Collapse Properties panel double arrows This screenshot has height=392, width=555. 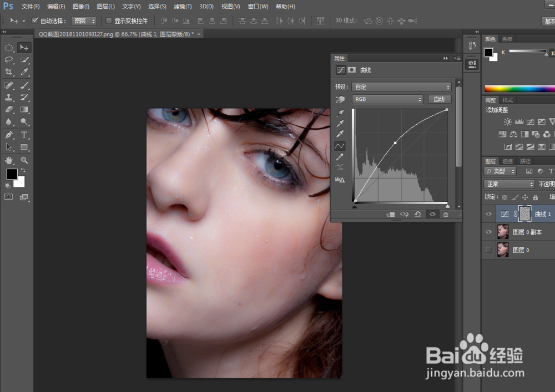tap(446, 58)
